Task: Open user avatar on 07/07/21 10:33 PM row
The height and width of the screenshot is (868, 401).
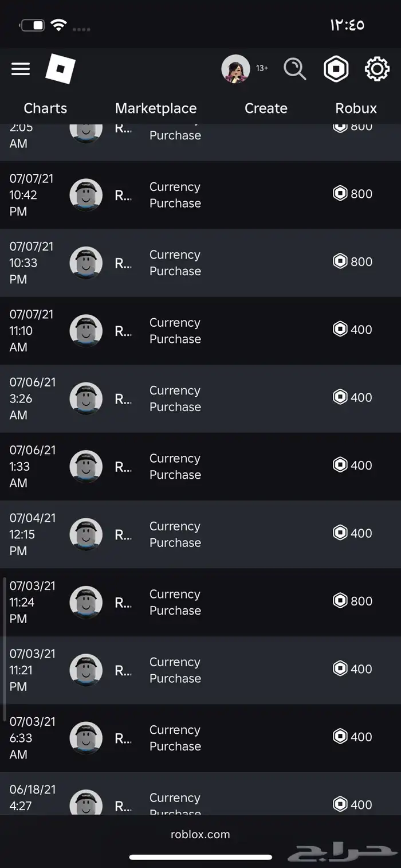Action: tap(86, 263)
